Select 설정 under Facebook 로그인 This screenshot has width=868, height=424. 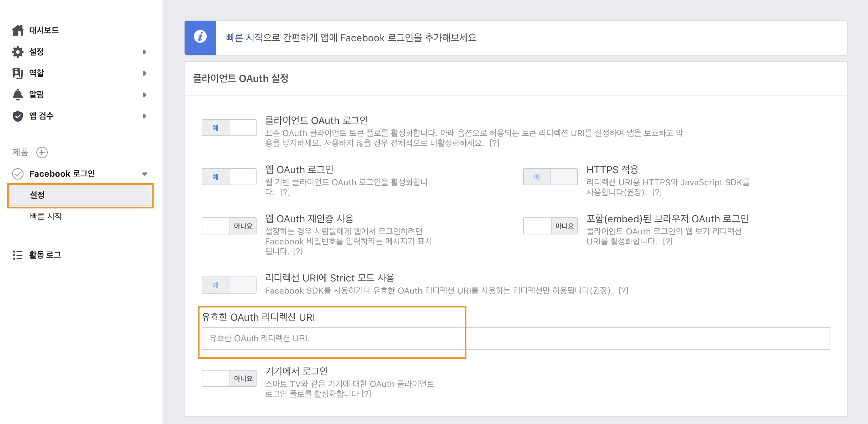[x=81, y=195]
